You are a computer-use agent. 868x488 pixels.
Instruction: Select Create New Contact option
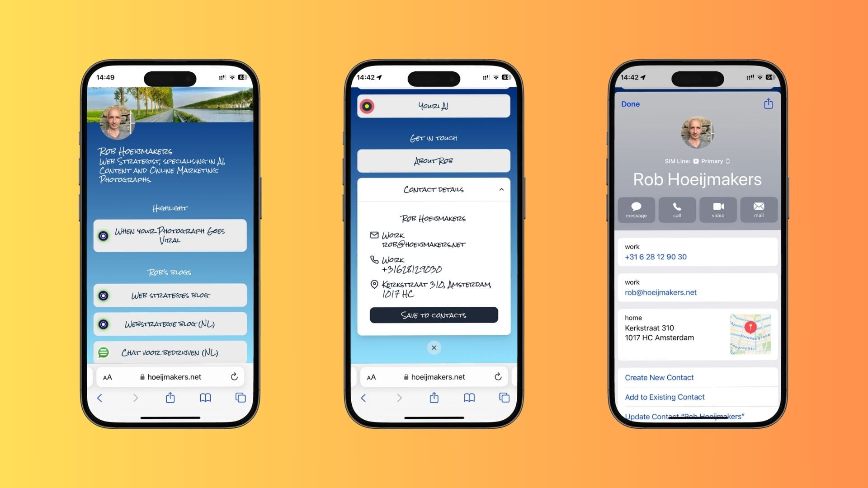click(x=659, y=377)
